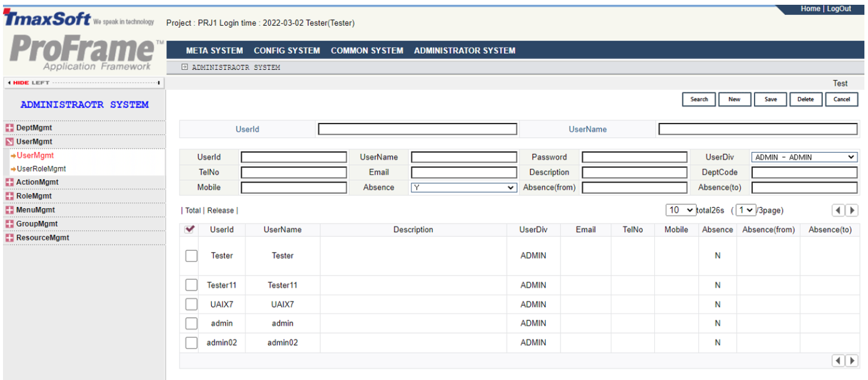Open the UserDiv ADMIN dropdown
Viewport: 868px width, 380px height.
(804, 157)
